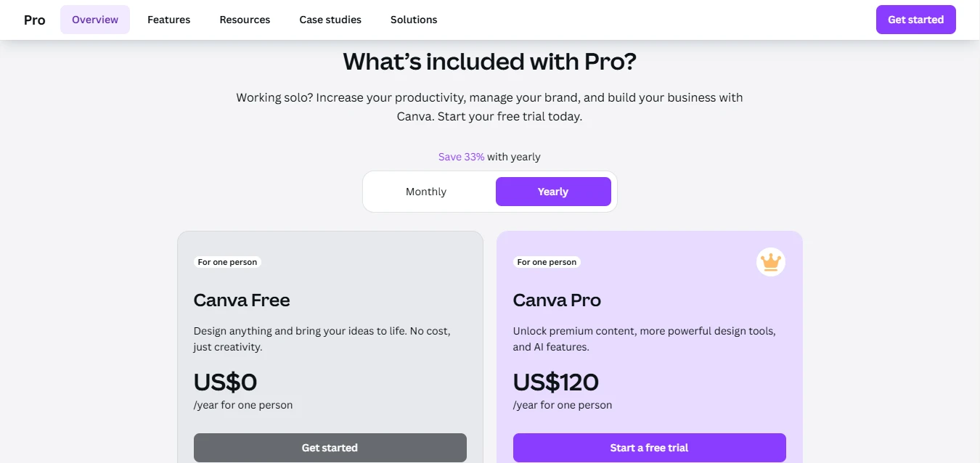Switch billing to Monthly
Screen dimensions: 980x463
click(426, 192)
